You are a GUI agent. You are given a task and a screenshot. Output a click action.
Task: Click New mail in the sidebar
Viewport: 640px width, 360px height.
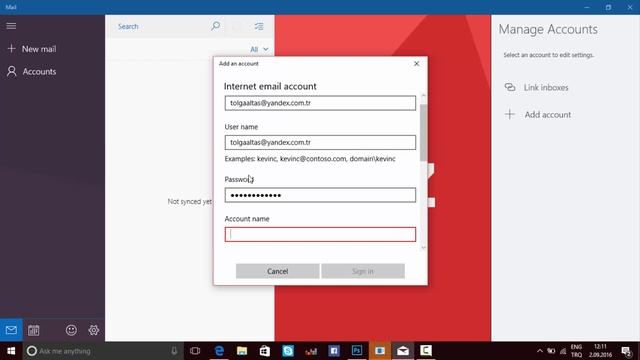32,49
